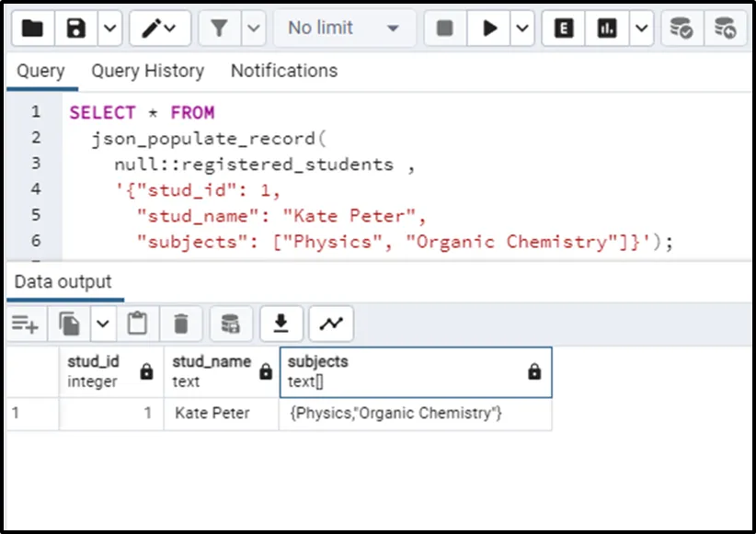Screen dimensions: 756x534
Task: Open the Copy options dropdown arrow
Action: (x=101, y=324)
